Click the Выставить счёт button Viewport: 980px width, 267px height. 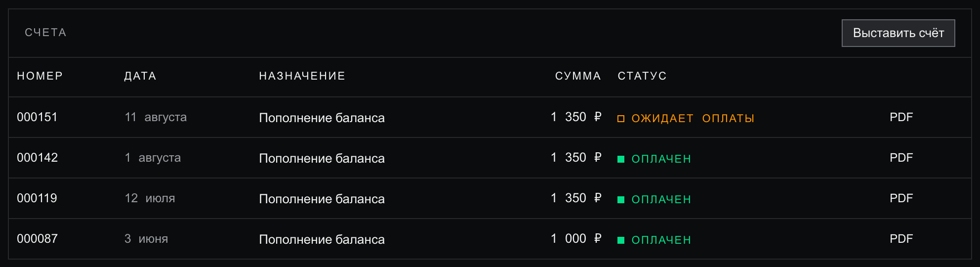[x=898, y=33]
